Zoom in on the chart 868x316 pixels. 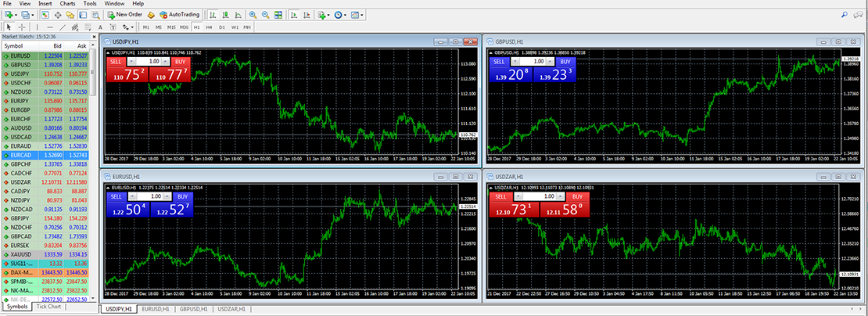pyautogui.click(x=253, y=14)
